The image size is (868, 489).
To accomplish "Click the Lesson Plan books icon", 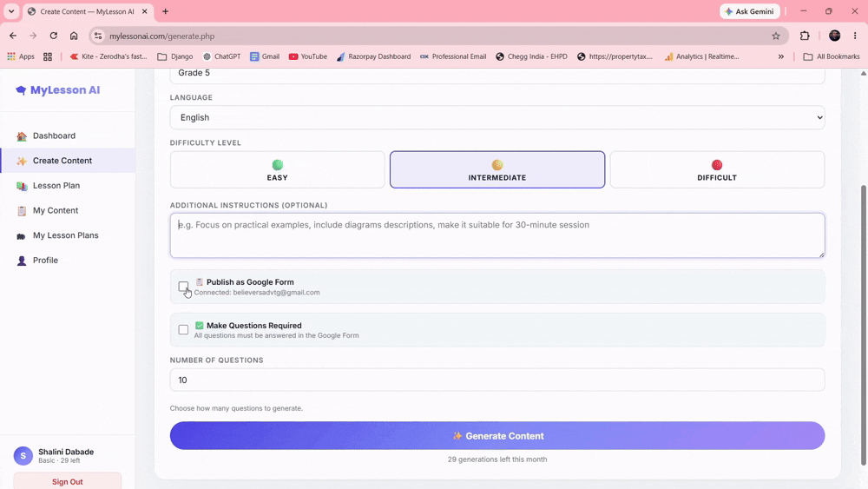I will coord(22,186).
